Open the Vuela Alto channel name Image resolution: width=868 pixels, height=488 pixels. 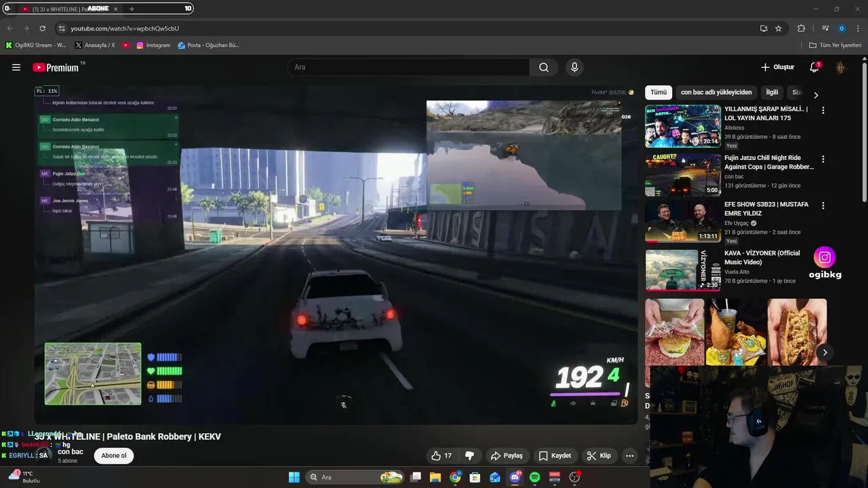pyautogui.click(x=736, y=272)
